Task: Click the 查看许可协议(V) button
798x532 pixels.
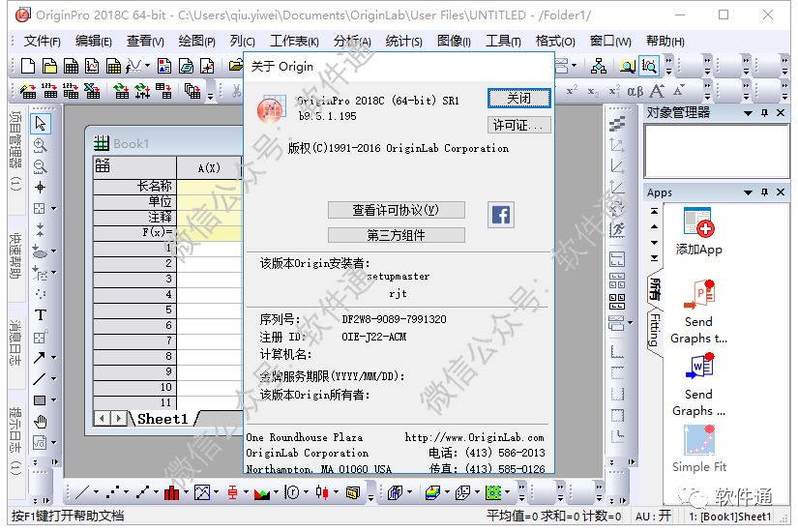Action: [x=396, y=210]
